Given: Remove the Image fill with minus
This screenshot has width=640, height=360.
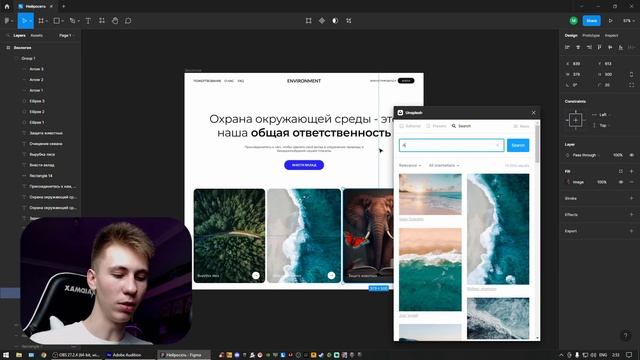Looking at the screenshot, I should coord(631,182).
